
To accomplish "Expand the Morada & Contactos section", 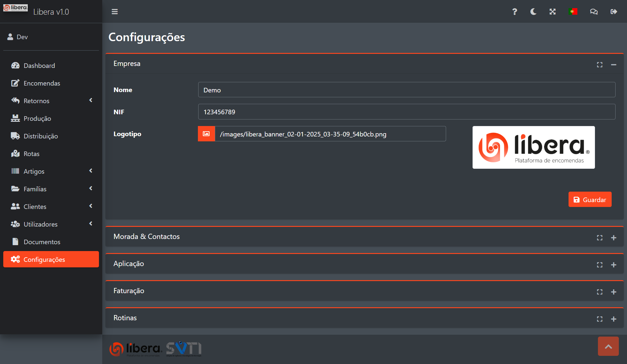I will (614, 238).
